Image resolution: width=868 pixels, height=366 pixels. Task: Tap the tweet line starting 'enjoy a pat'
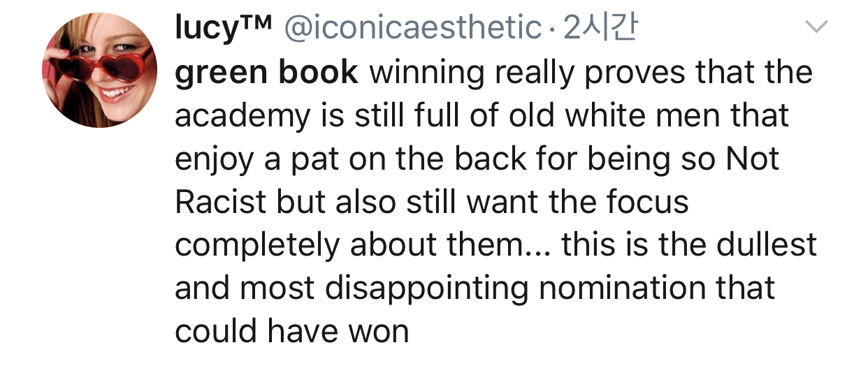click(477, 159)
